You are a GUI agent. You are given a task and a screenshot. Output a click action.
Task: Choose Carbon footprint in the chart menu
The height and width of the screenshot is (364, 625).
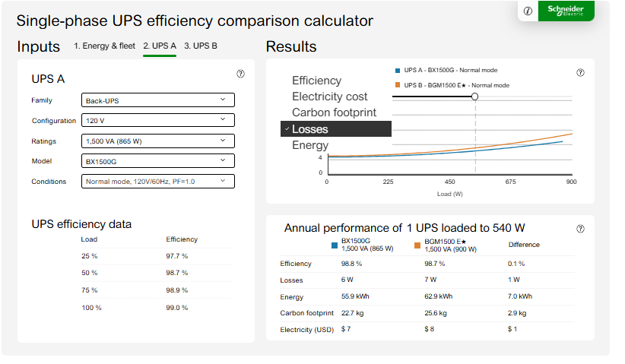click(334, 112)
